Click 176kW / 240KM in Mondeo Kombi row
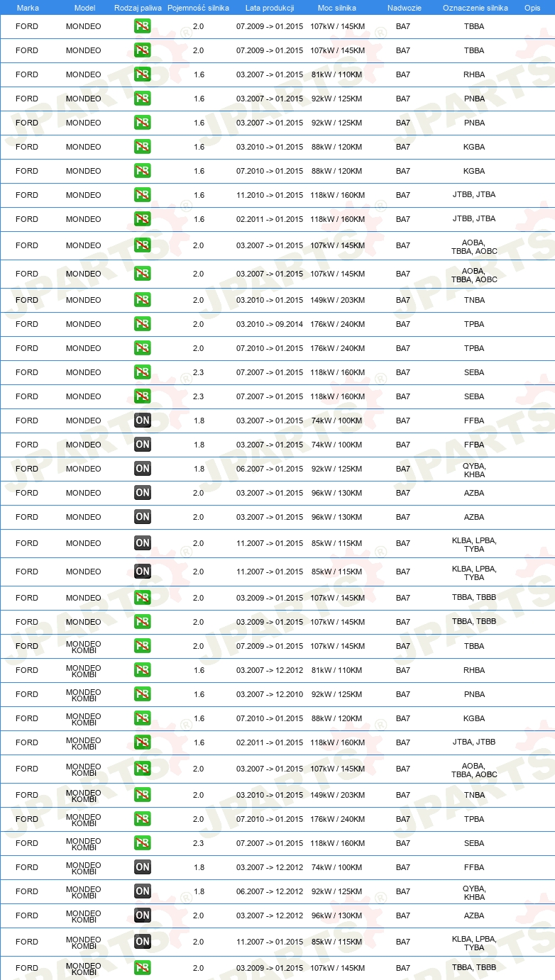This screenshot has width=555, height=980. point(337,819)
